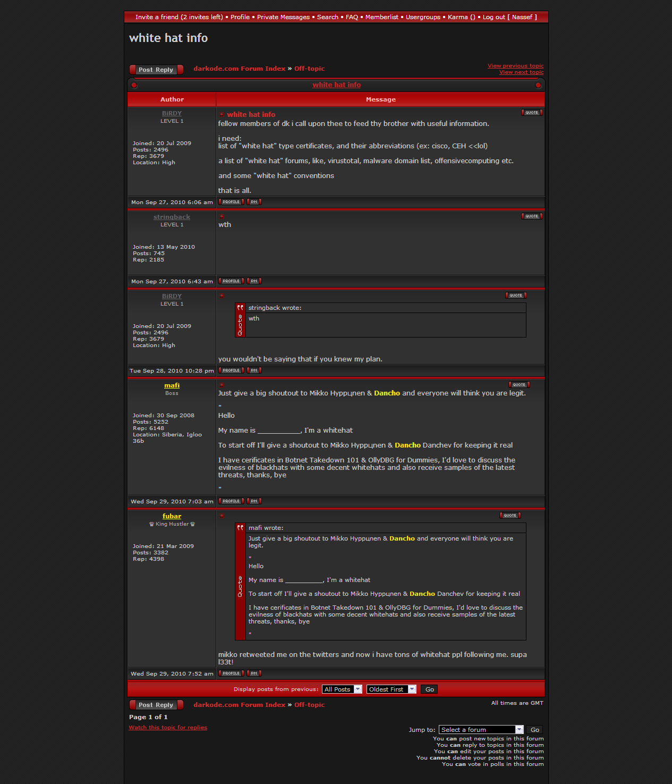Screen dimensions: 672x784
Task: Click PM icon under BiRDY's first post
Action: [254, 202]
